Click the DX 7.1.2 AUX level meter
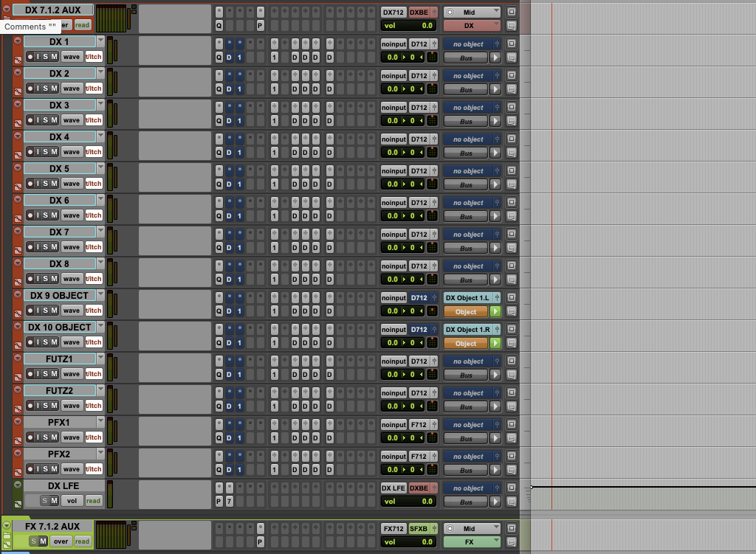The image size is (756, 554). point(112,18)
